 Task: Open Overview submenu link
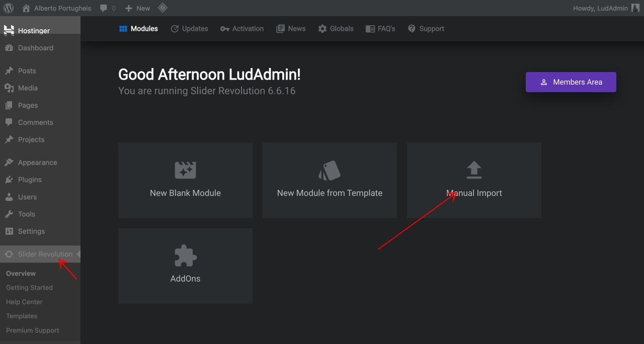[x=21, y=273]
